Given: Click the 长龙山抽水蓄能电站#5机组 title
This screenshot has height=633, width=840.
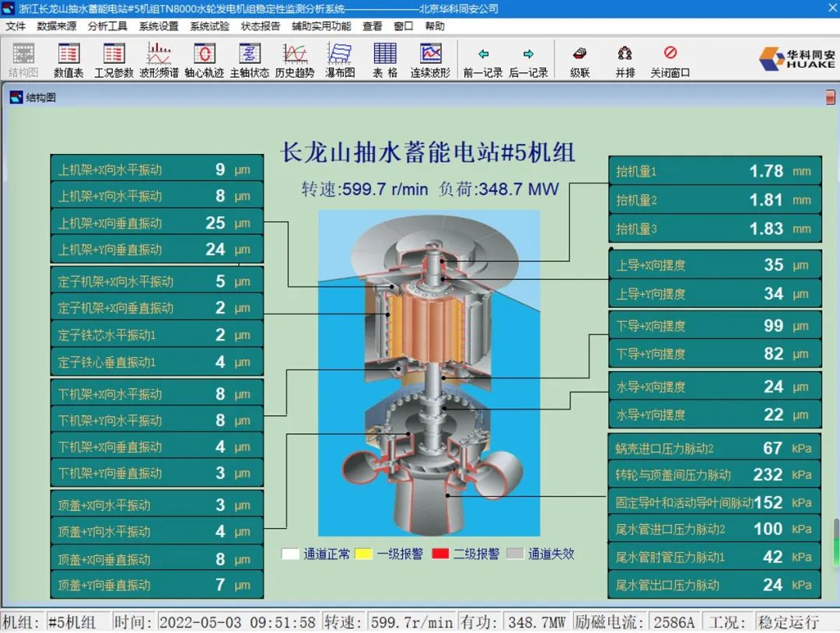Looking at the screenshot, I should point(428,152).
